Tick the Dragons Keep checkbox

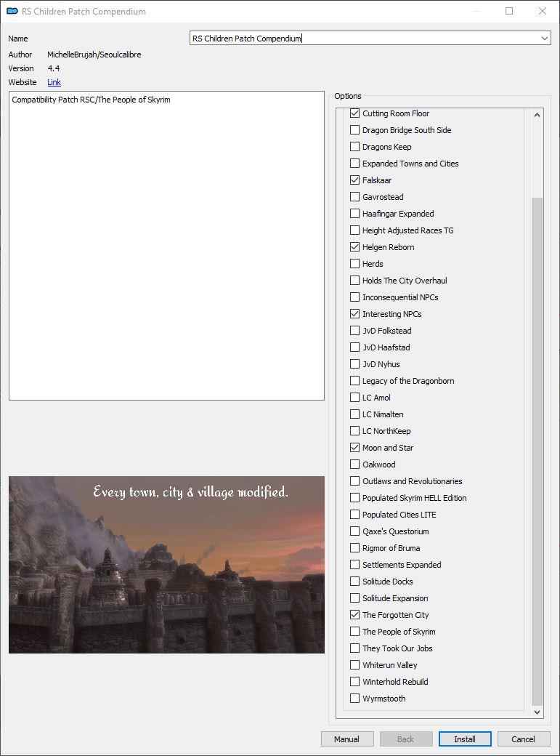(354, 147)
